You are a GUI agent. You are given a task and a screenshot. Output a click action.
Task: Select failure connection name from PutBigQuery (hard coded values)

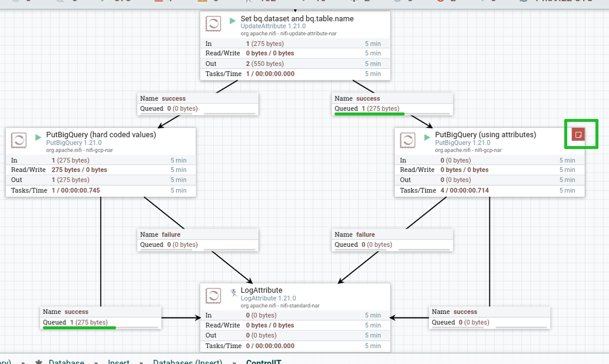pyautogui.click(x=171, y=235)
